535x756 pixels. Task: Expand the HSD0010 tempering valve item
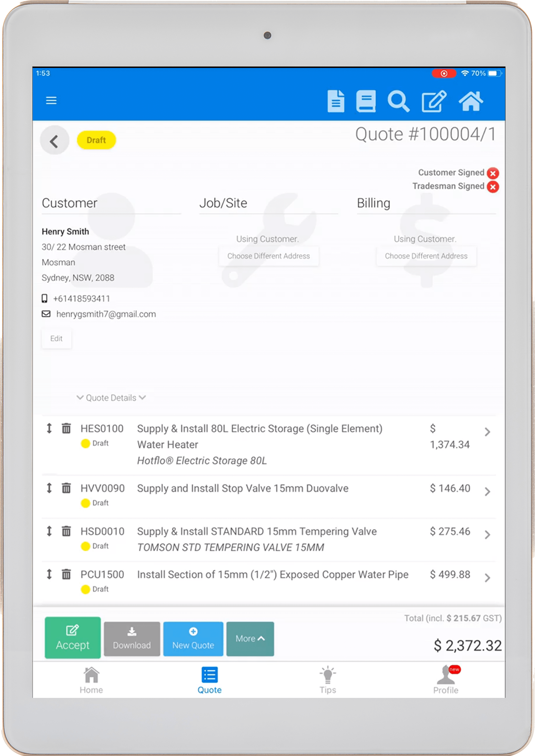pos(487,535)
